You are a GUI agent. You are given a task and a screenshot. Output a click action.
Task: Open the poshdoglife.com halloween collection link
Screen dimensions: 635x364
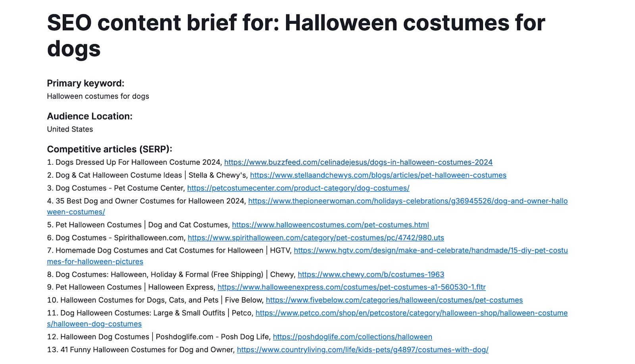[352, 337]
